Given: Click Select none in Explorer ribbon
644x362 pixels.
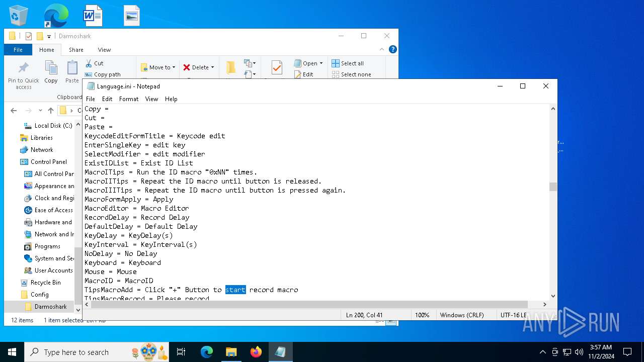Looking at the screenshot, I should 351,74.
